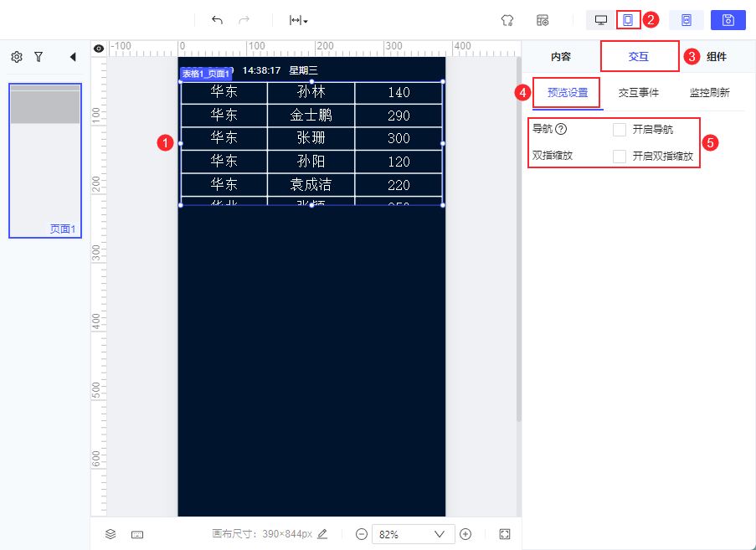
Task: Click the table settings toolbar icon
Action: (x=543, y=20)
